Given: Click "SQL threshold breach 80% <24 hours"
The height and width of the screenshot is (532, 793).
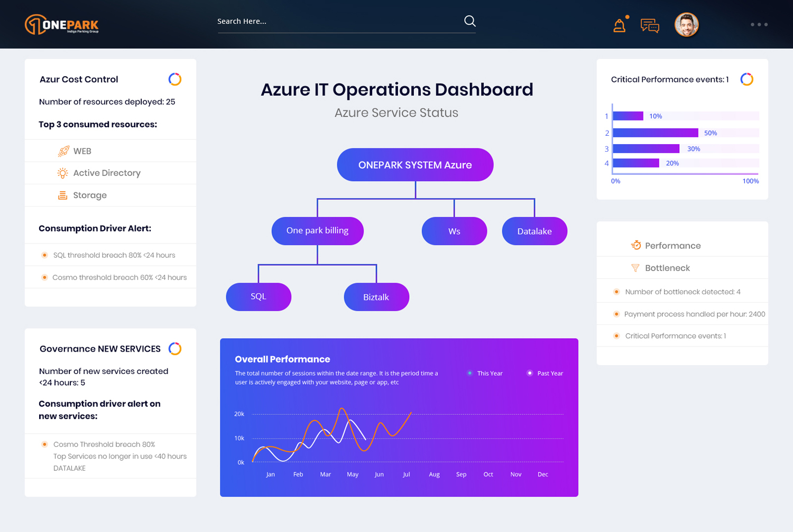Looking at the screenshot, I should pos(114,255).
